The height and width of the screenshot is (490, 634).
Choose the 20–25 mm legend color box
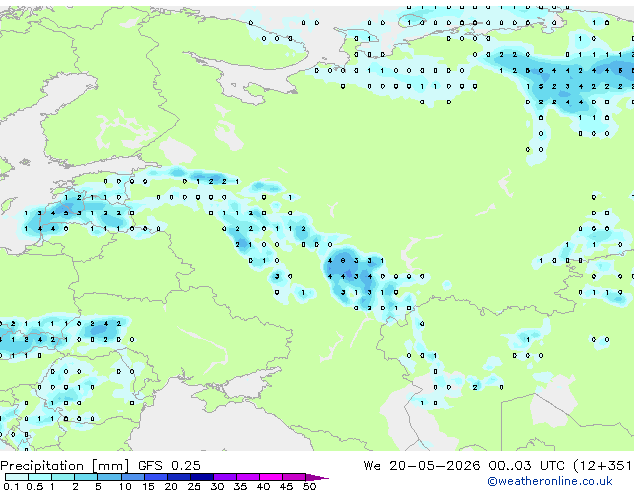coord(178,477)
